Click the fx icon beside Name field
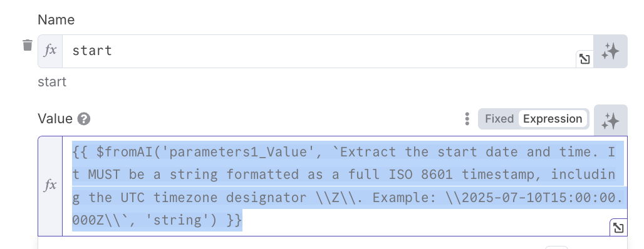Image resolution: width=644 pixels, height=249 pixels. pyautogui.click(x=50, y=51)
